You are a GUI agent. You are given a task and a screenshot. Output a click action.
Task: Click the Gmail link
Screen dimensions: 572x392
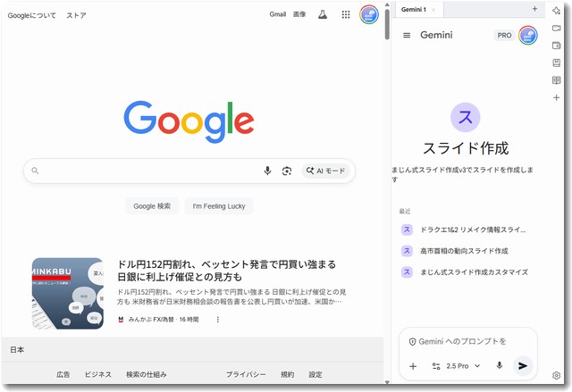click(x=277, y=15)
